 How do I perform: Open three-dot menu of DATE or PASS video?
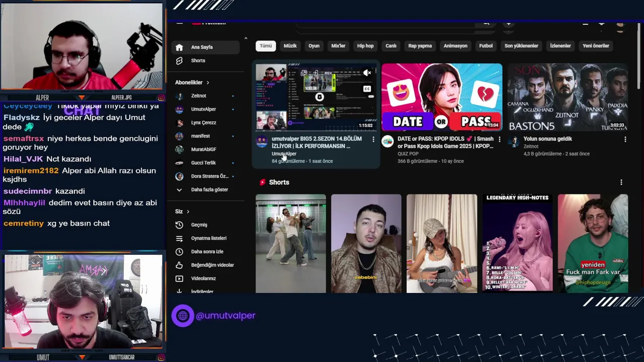point(499,139)
